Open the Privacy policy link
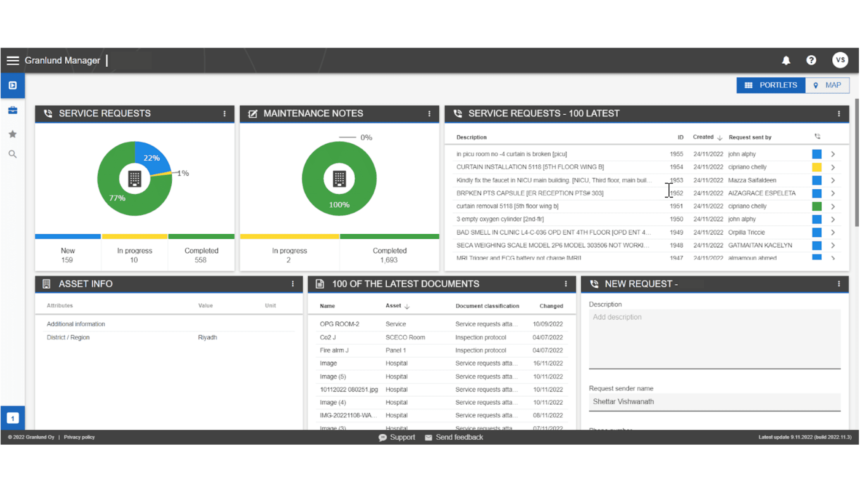This screenshot has width=868, height=488. (79, 437)
